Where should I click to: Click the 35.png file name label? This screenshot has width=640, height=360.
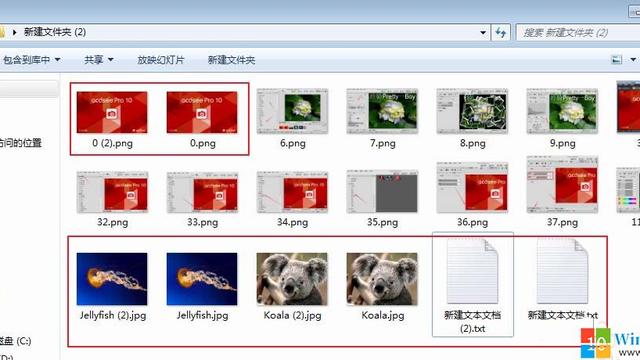click(382, 222)
